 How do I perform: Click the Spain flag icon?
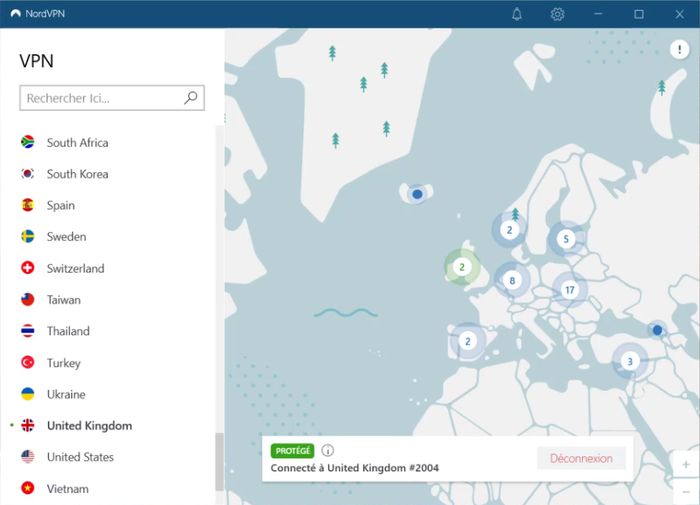click(28, 205)
